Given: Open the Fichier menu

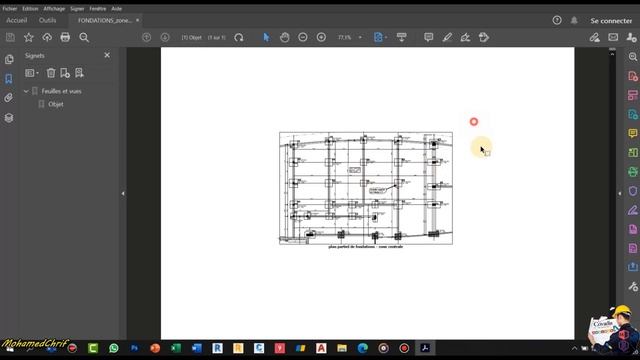Looking at the screenshot, I should (10, 9).
